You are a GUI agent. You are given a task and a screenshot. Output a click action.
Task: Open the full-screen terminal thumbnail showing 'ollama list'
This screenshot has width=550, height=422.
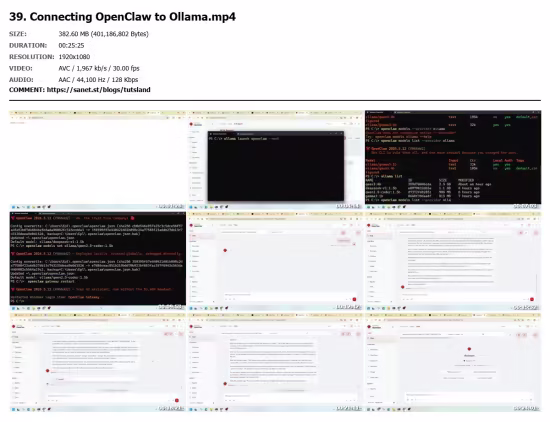tap(453, 160)
